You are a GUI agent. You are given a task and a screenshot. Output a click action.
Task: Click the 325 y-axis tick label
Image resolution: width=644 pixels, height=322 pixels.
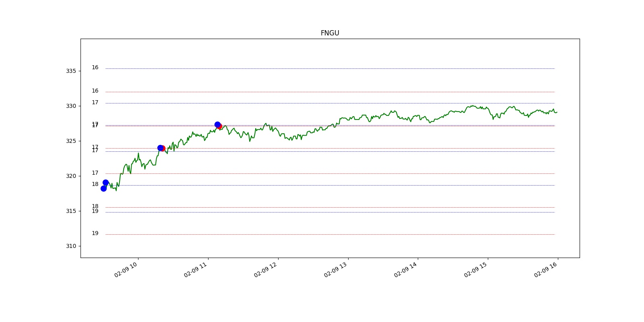pos(71,141)
